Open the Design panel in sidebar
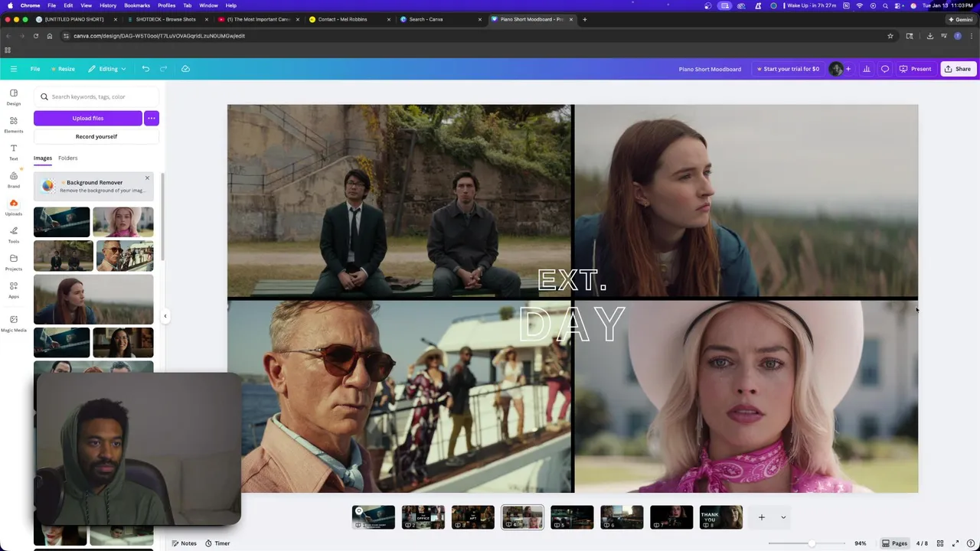 point(14,96)
